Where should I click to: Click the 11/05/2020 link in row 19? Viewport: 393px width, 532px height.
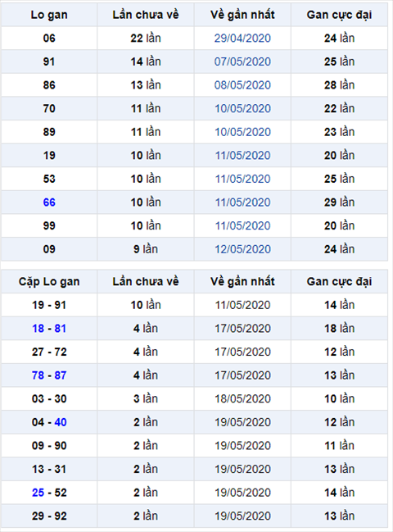pyautogui.click(x=242, y=156)
